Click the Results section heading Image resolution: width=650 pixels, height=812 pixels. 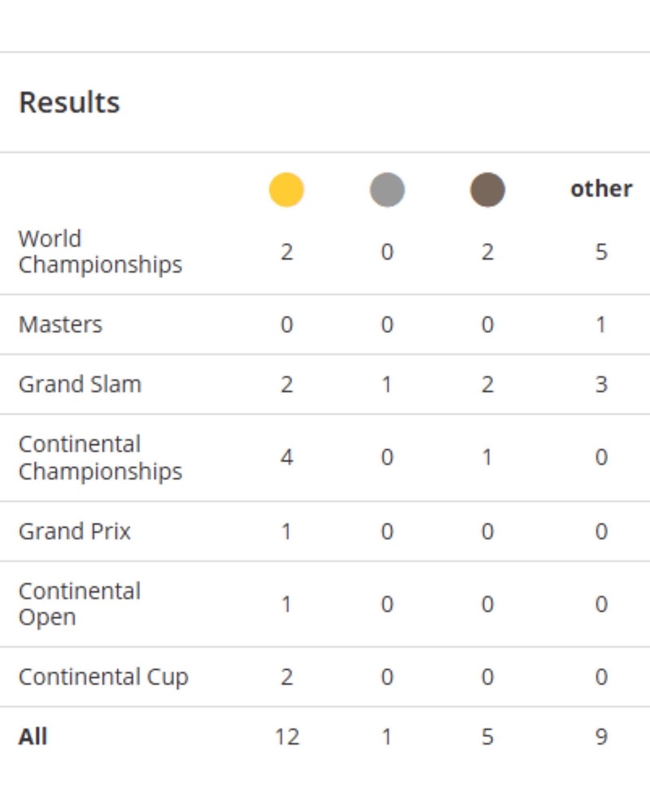69,102
